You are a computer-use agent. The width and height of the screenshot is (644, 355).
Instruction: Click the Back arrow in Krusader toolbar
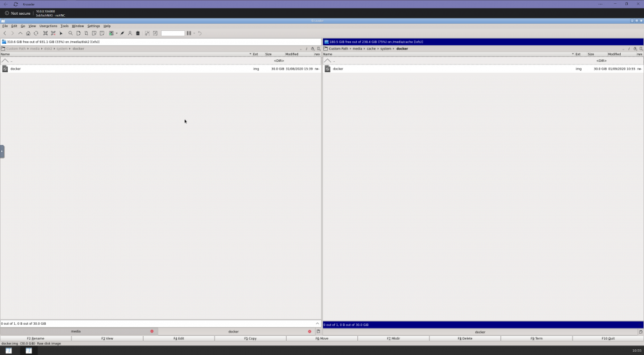click(x=5, y=34)
